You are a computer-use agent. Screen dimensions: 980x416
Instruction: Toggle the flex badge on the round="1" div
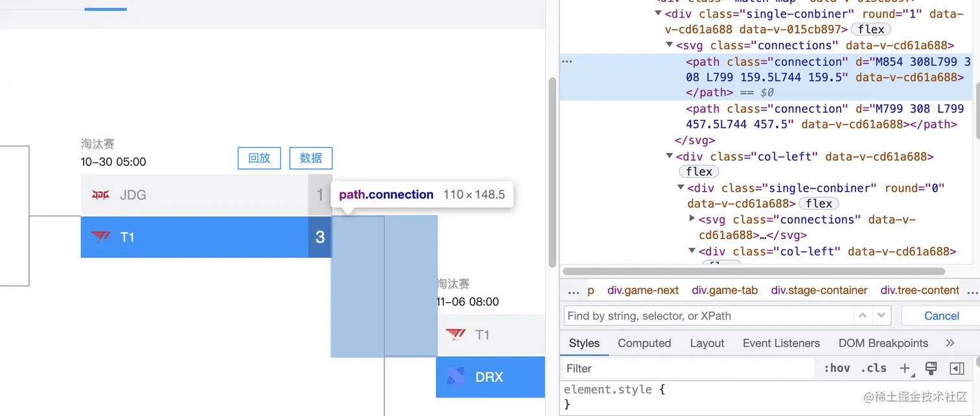(x=871, y=29)
